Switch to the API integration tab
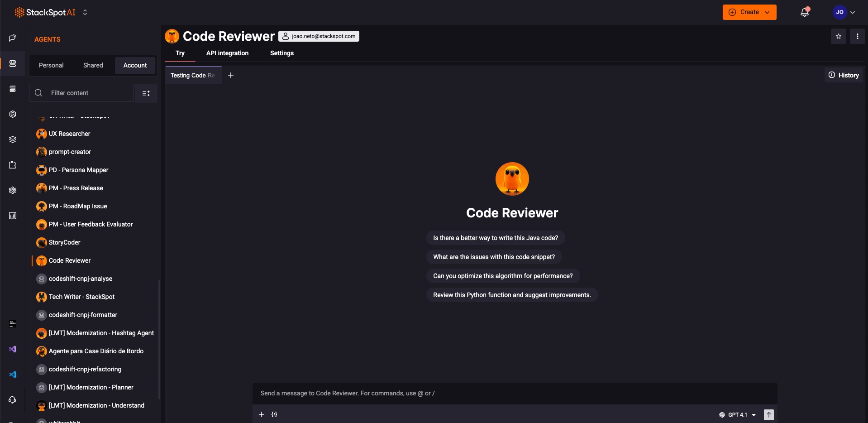The width and height of the screenshot is (868, 423). [227, 53]
